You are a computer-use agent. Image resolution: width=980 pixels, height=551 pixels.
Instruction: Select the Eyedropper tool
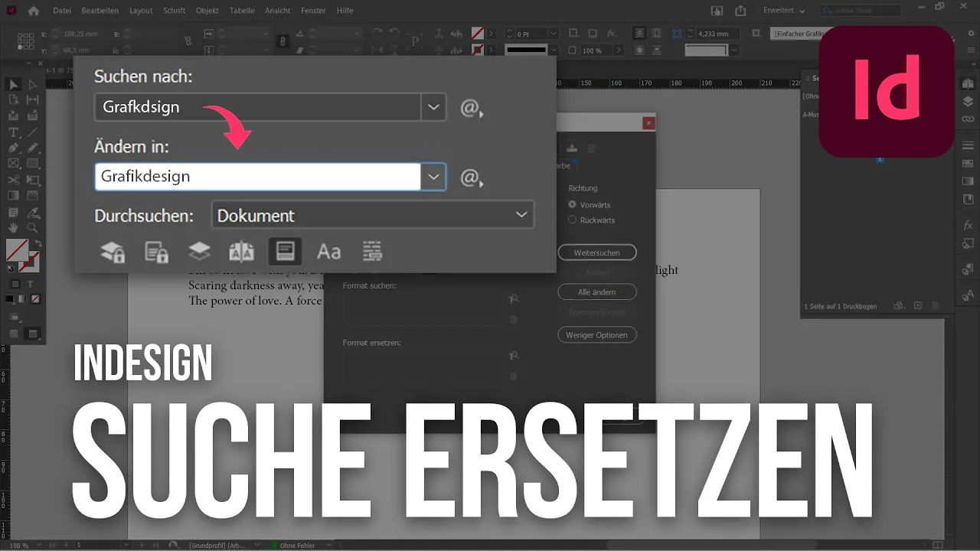pyautogui.click(x=33, y=212)
